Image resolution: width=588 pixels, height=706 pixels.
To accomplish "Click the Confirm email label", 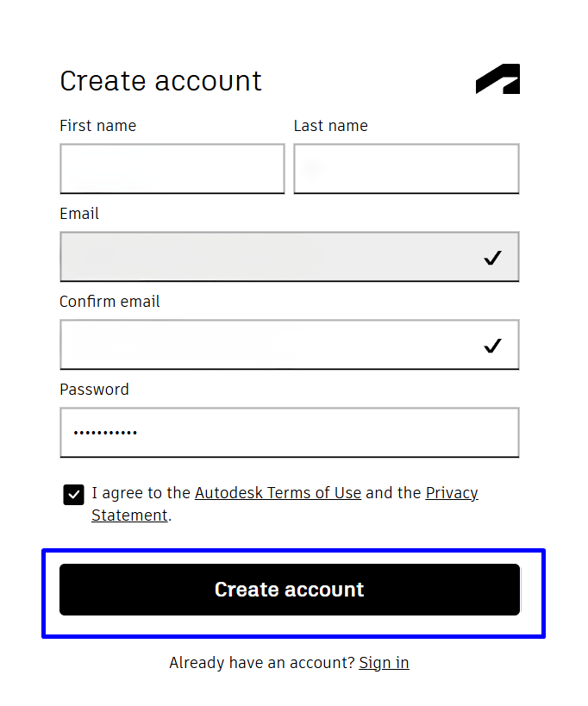I will click(109, 301).
